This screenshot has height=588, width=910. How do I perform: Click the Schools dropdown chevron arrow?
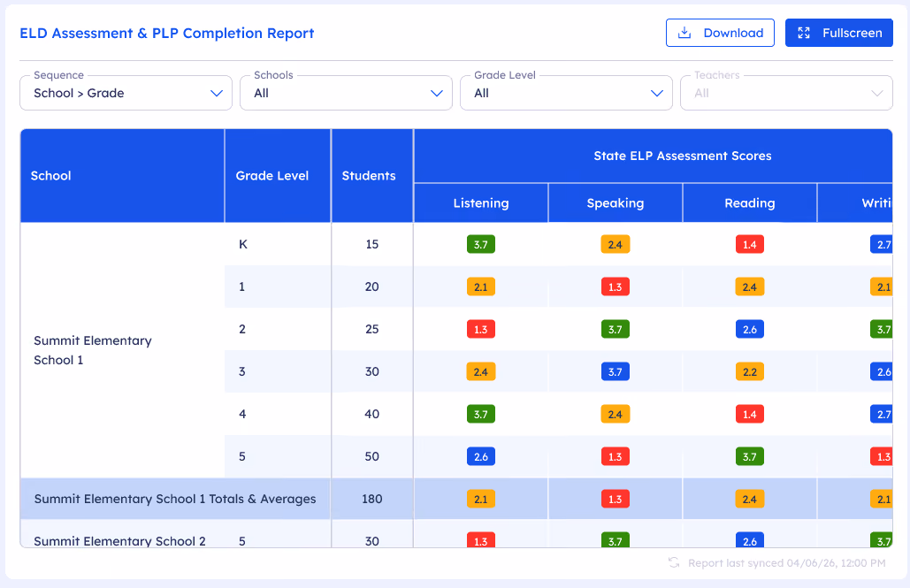[x=437, y=94]
